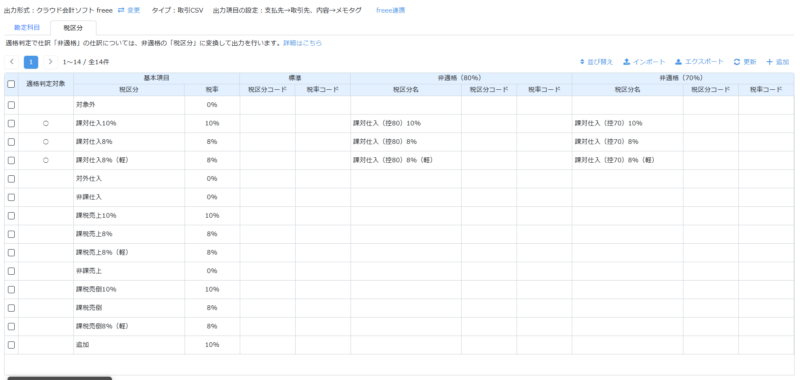Screen dimensions: 800x380
Task: Open the 詳細はこちら link
Action: click(303, 43)
